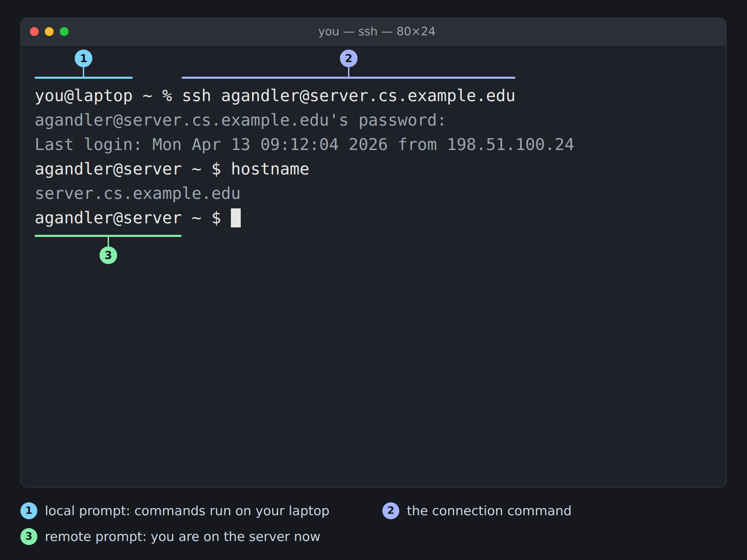Click the red close window button
The image size is (747, 560).
tap(34, 32)
